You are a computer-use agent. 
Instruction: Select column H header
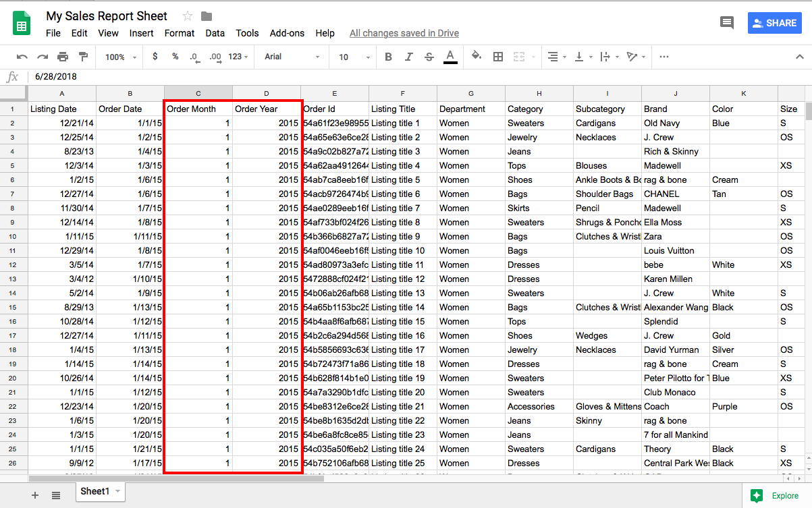tap(539, 94)
